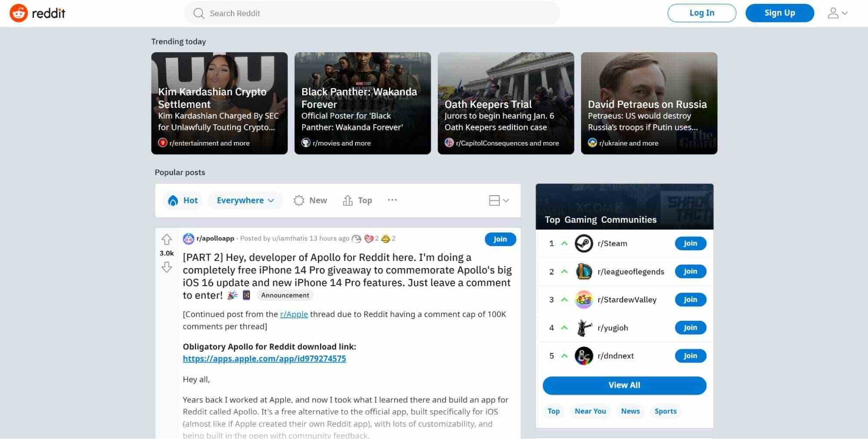
Task: Select the Sports category tag
Action: pos(666,411)
